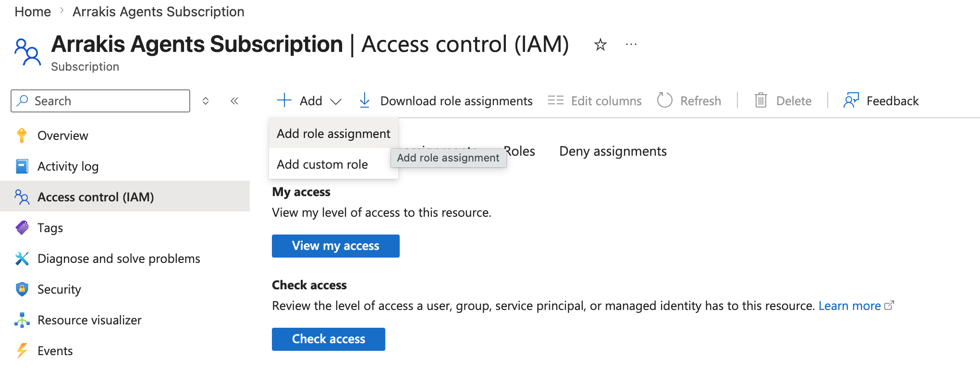This screenshot has height=371, width=980.
Task: Click the download arrow icon
Action: (x=365, y=100)
